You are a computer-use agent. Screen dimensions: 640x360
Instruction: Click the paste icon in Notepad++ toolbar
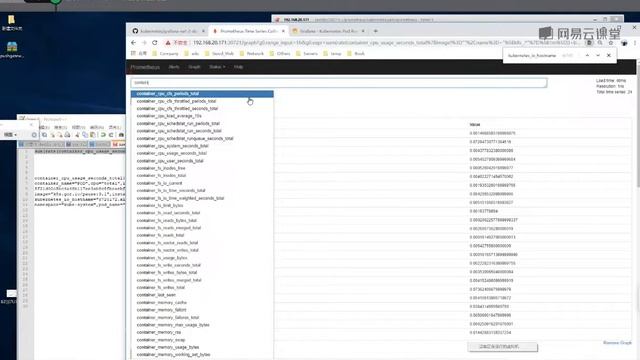pyautogui.click(x=93, y=135)
